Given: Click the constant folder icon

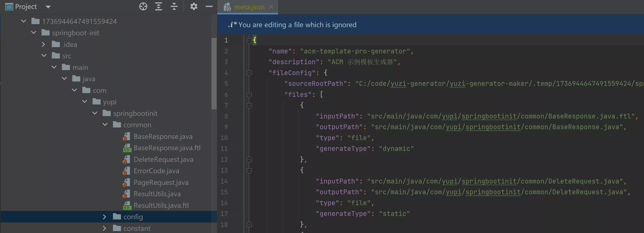Looking at the screenshot, I should coord(117,228).
